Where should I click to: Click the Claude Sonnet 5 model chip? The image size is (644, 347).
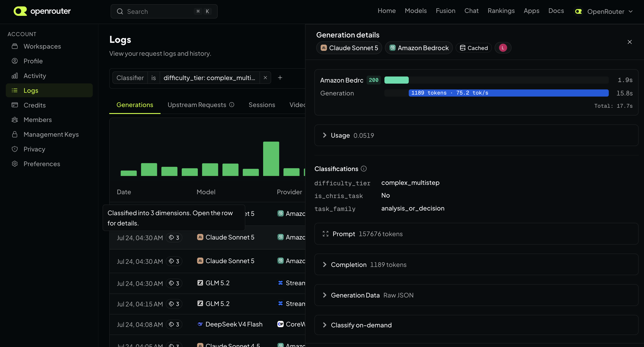coord(349,48)
